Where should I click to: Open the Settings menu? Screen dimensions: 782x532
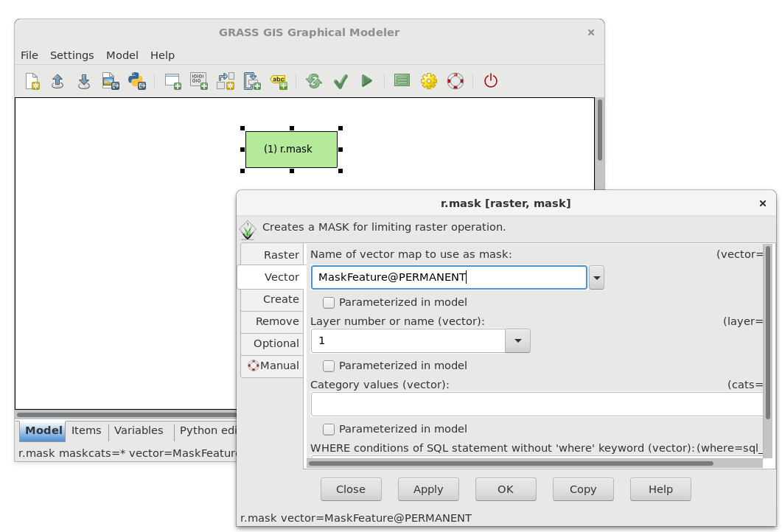coord(71,55)
